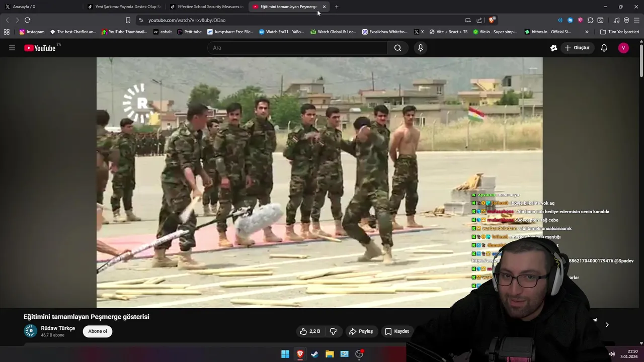Click the blue sound-wave extension icon

point(560,20)
